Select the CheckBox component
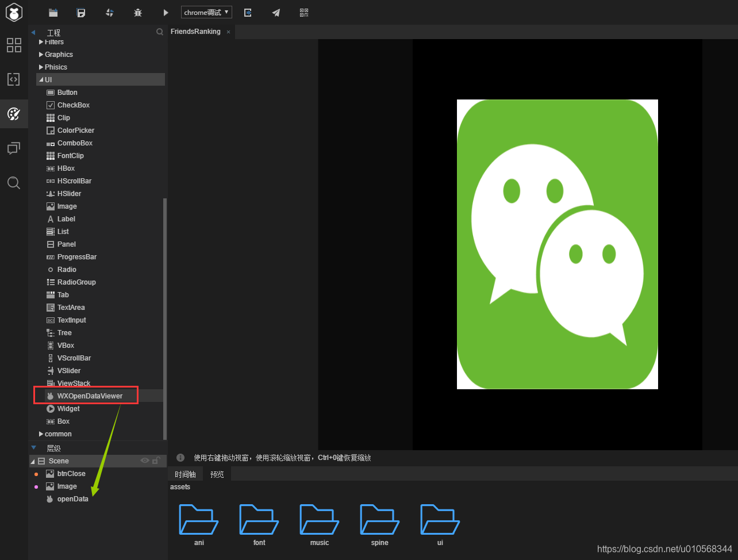The width and height of the screenshot is (738, 560). pos(74,105)
